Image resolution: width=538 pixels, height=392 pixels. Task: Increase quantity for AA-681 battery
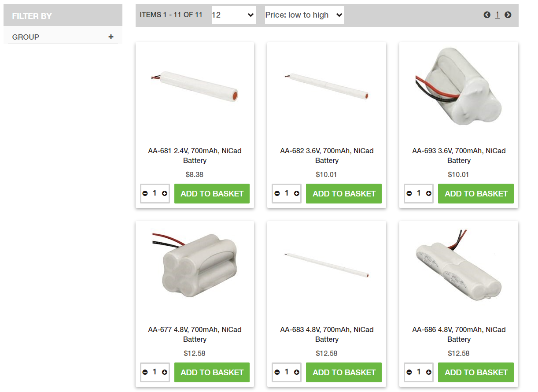(165, 193)
